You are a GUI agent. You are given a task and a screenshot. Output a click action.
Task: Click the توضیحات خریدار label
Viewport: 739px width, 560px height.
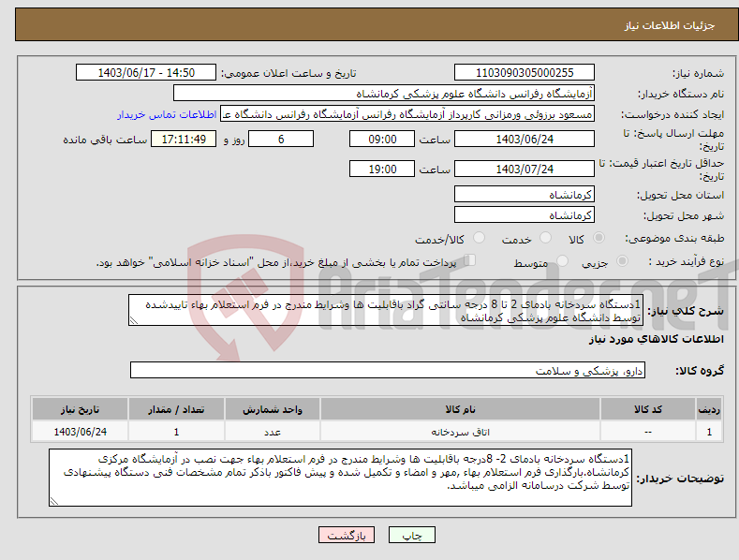click(680, 478)
